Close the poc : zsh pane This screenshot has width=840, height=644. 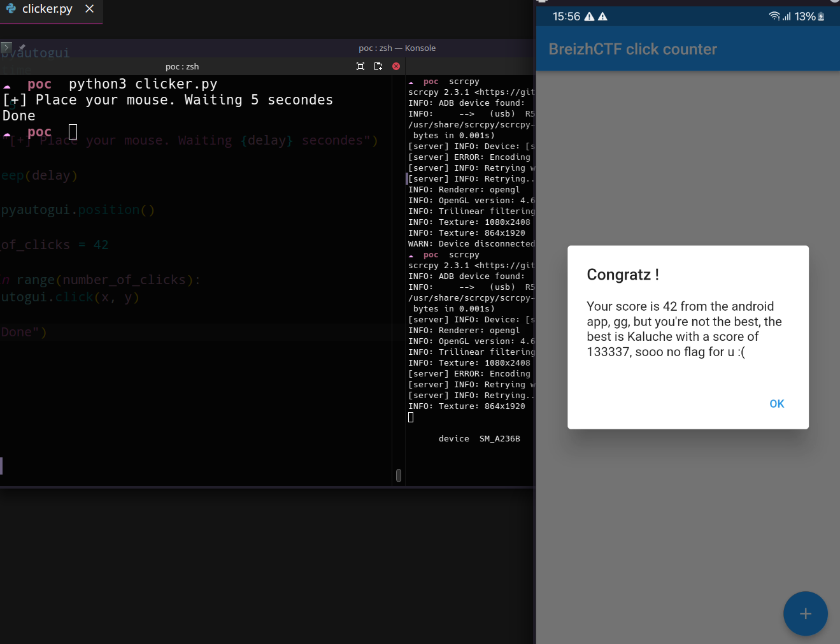(396, 66)
